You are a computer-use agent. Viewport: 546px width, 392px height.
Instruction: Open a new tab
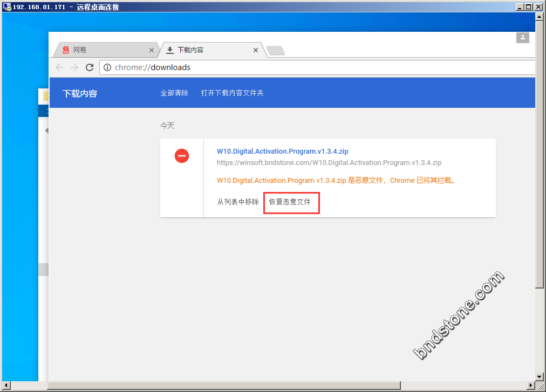point(276,51)
